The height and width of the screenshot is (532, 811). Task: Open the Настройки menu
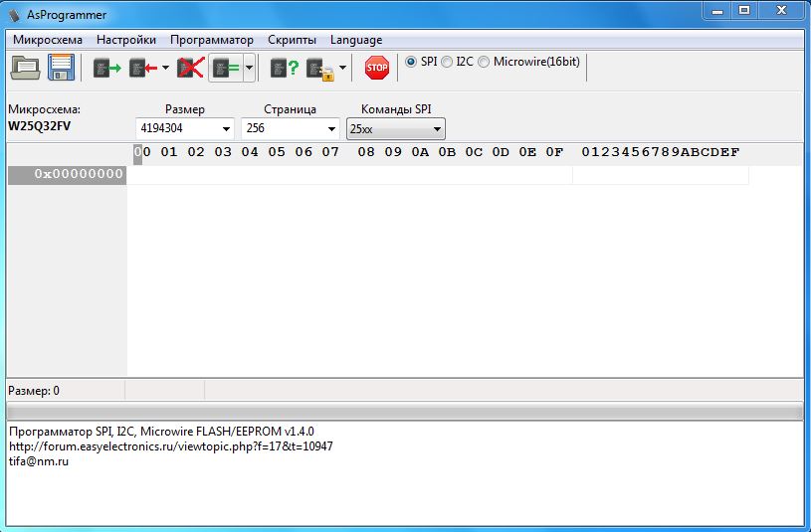pos(126,40)
